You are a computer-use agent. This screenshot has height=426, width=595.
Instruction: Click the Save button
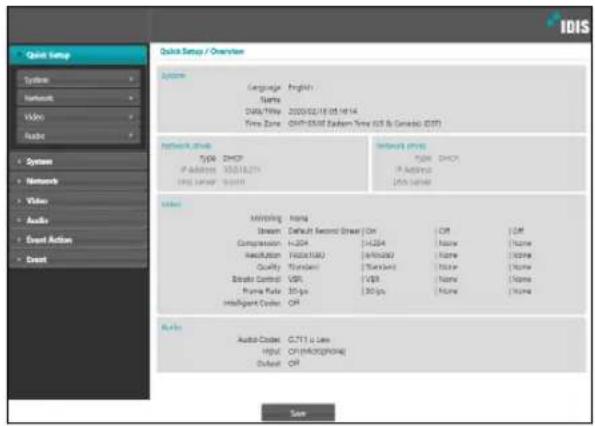[298, 413]
